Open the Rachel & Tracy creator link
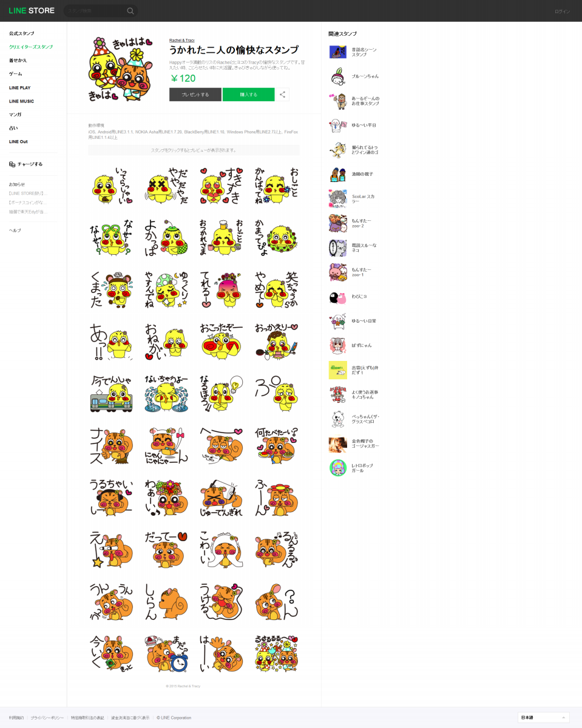The image size is (582, 728). (x=182, y=40)
